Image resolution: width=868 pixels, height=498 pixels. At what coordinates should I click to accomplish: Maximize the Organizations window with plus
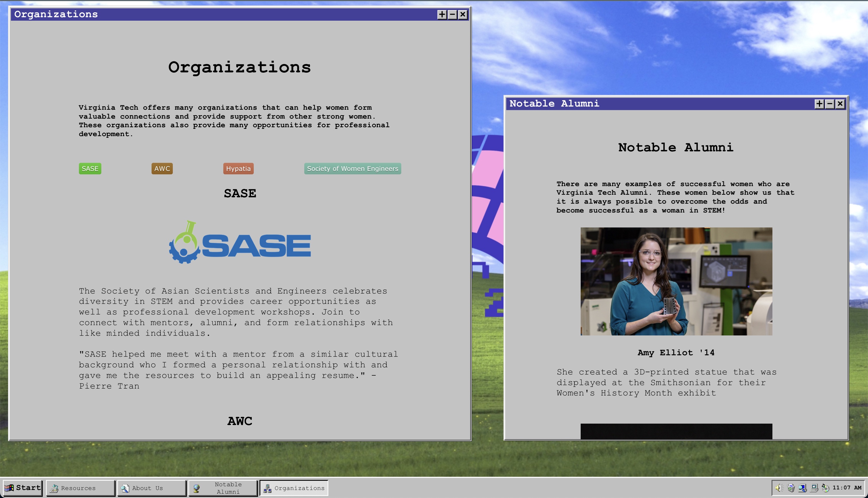pos(442,14)
